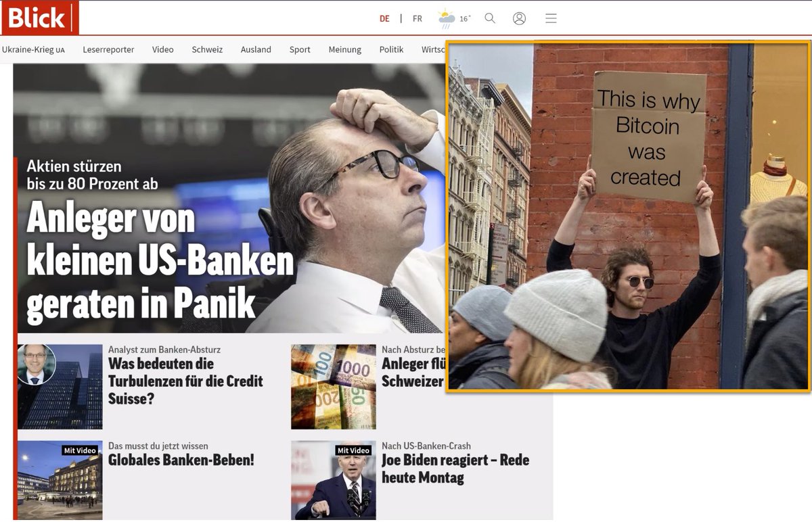Open the night building video thumbnail
The image size is (812, 522).
coord(60,480)
